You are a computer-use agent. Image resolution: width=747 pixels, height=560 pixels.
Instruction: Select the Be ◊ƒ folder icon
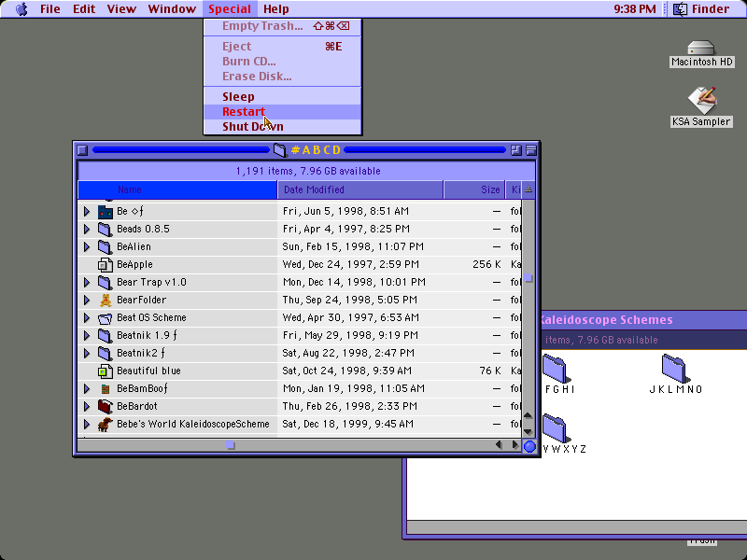coord(106,212)
